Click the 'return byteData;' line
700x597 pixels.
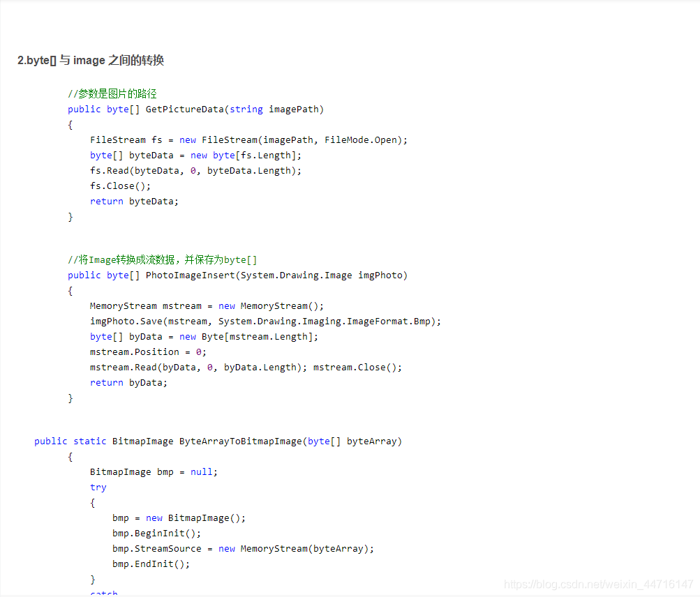click(134, 202)
